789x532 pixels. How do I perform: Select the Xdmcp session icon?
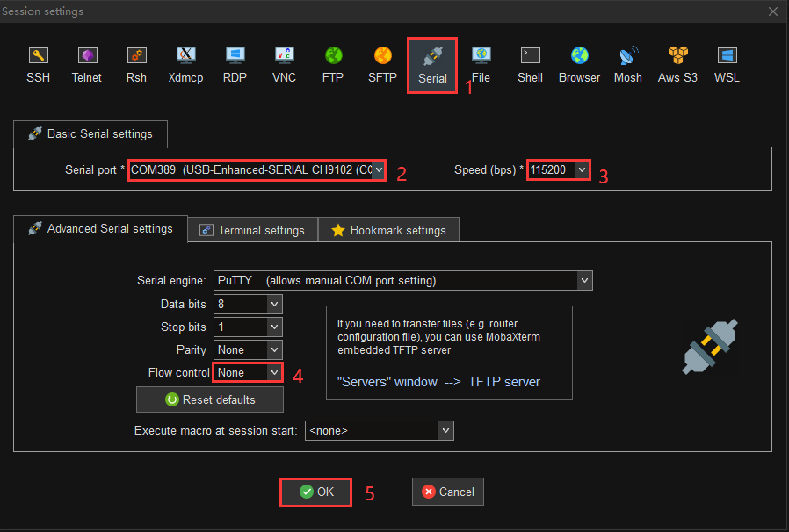click(185, 64)
